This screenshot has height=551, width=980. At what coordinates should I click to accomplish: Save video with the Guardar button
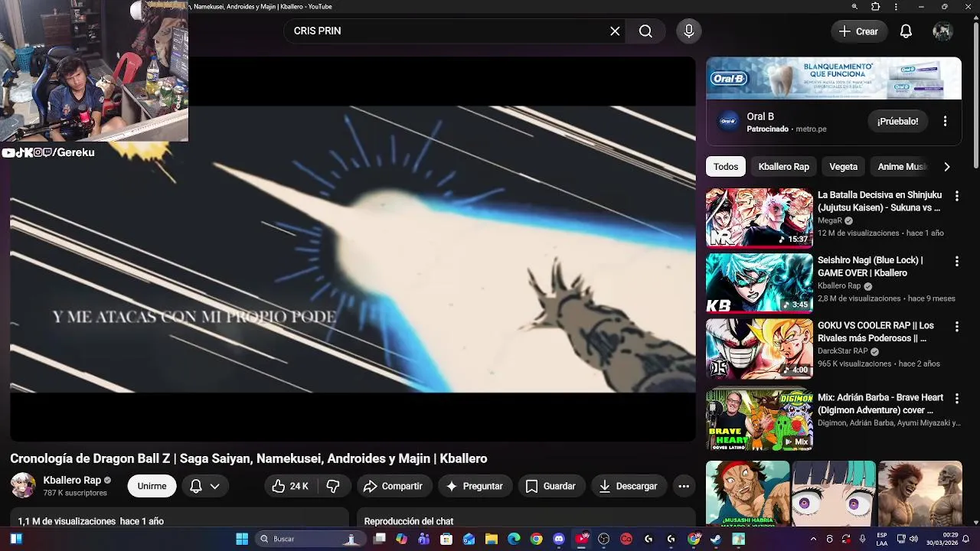coord(550,486)
